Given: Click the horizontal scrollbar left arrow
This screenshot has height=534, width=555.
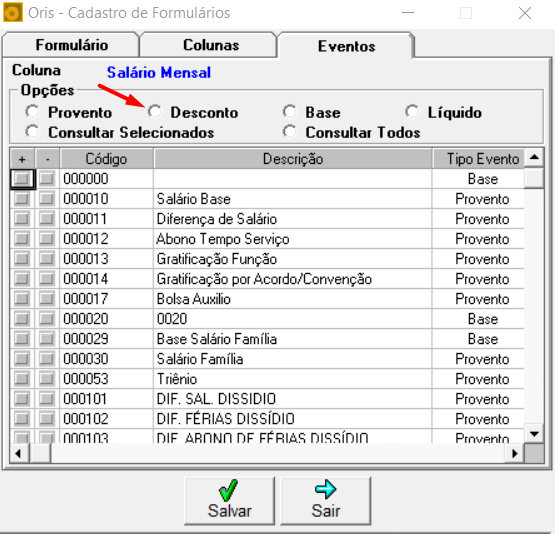Looking at the screenshot, I should coord(19,453).
